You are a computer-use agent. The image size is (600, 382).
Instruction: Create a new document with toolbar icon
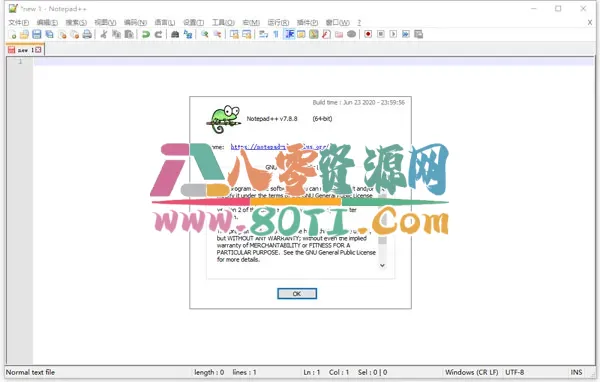coord(12,34)
